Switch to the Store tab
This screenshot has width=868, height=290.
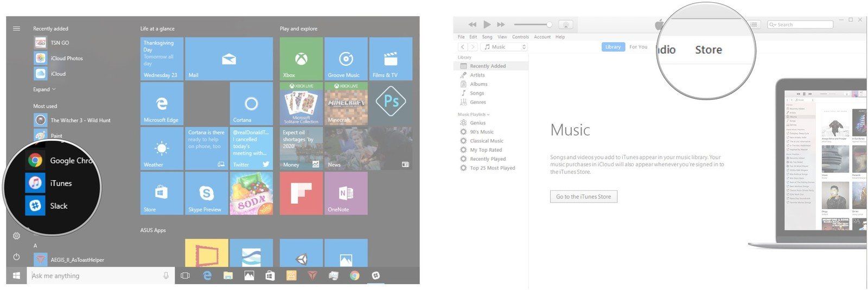pos(708,50)
